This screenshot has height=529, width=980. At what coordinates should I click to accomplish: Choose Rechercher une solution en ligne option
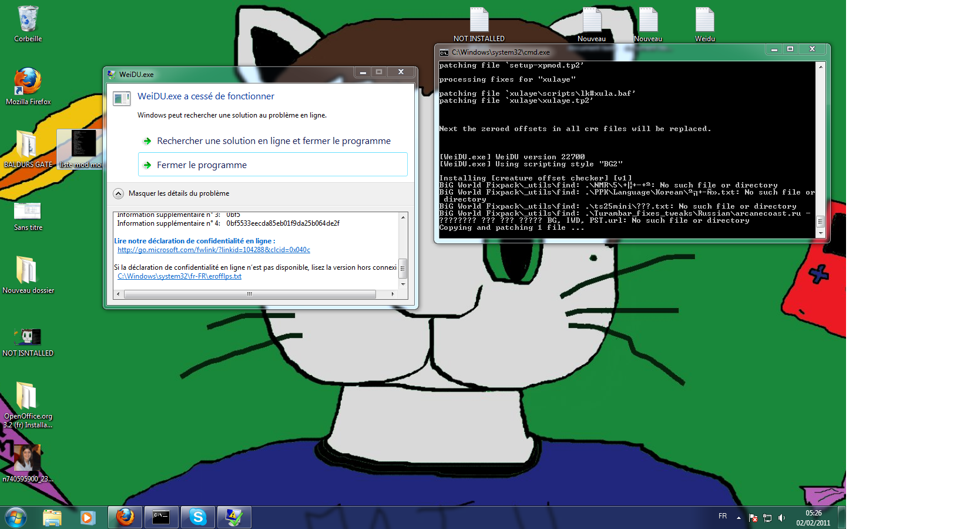tap(273, 141)
